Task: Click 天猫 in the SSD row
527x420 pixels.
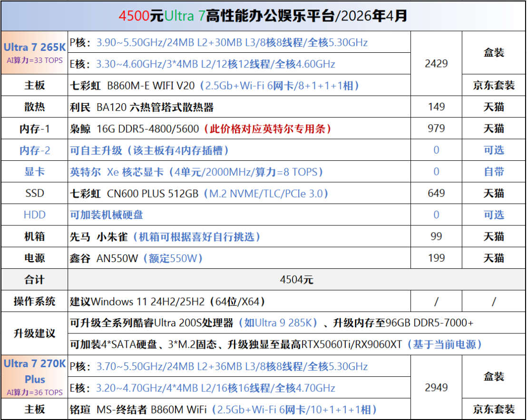Action: point(494,193)
